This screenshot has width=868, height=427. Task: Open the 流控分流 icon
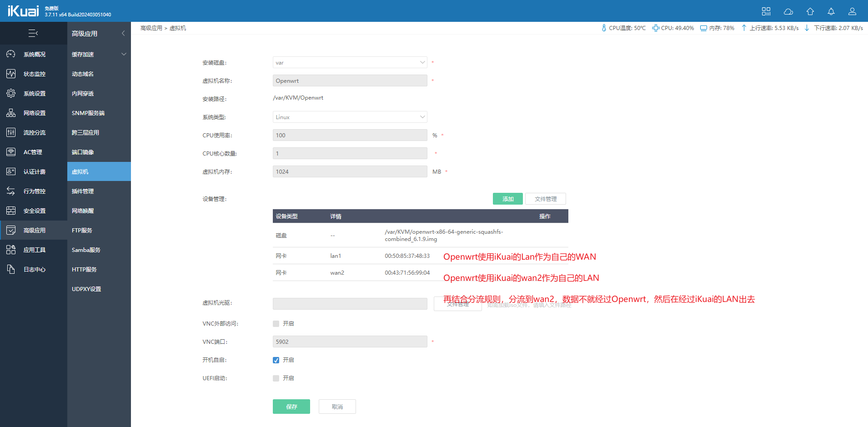11,132
